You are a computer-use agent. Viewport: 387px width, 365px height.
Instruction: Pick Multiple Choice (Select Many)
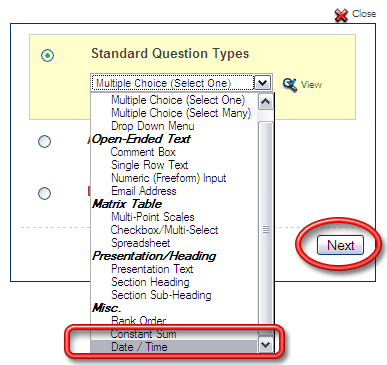pos(181,113)
